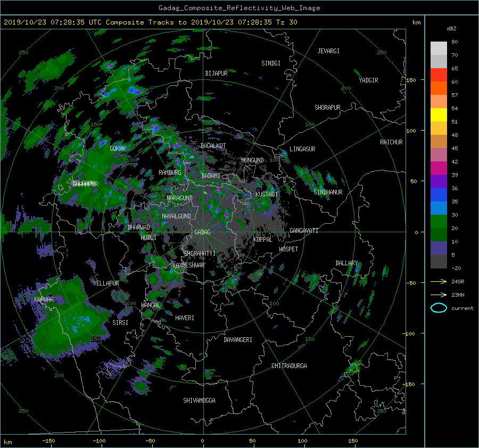Click the HUBLI city label

[148, 238]
